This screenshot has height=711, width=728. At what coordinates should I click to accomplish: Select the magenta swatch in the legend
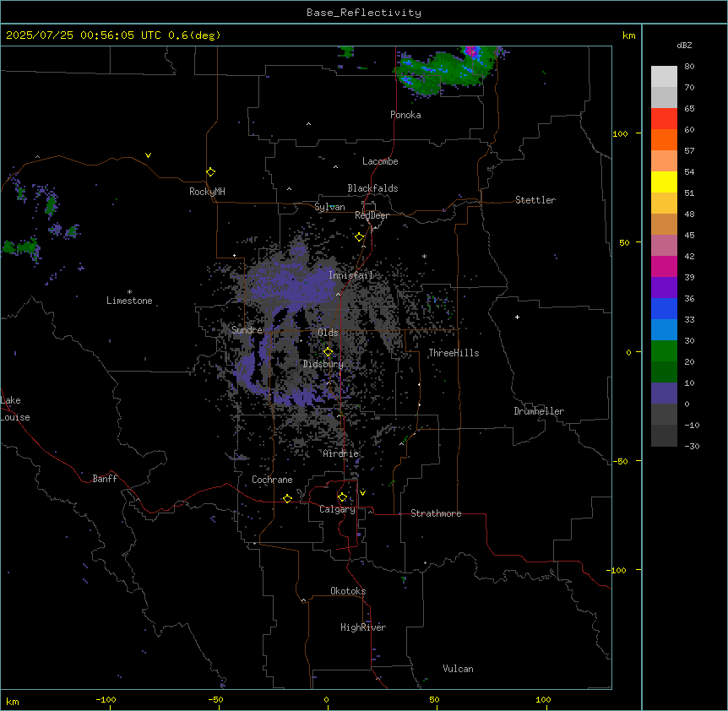pyautogui.click(x=664, y=266)
